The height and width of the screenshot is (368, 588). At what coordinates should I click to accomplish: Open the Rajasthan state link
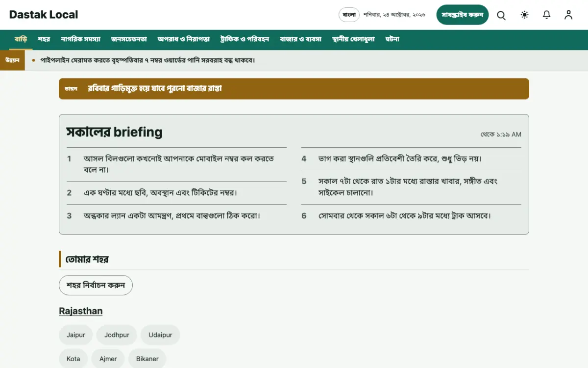coord(81,311)
